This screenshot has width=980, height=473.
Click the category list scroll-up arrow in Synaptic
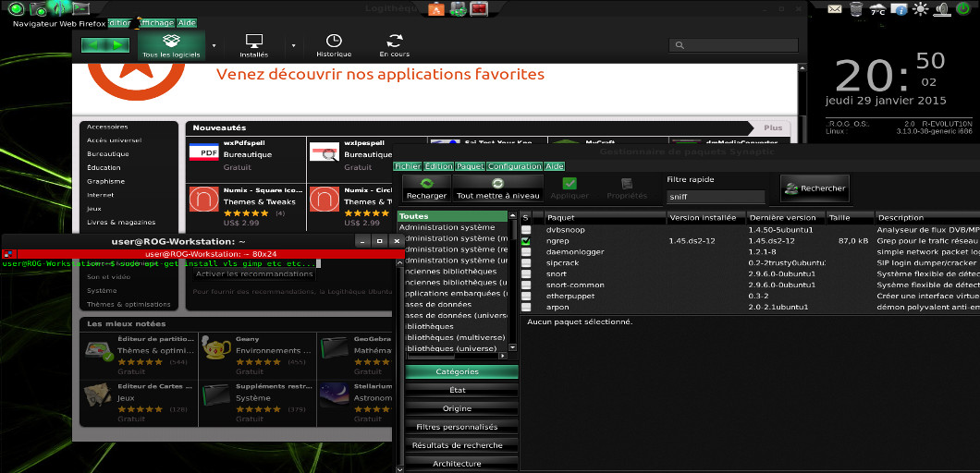click(x=513, y=216)
